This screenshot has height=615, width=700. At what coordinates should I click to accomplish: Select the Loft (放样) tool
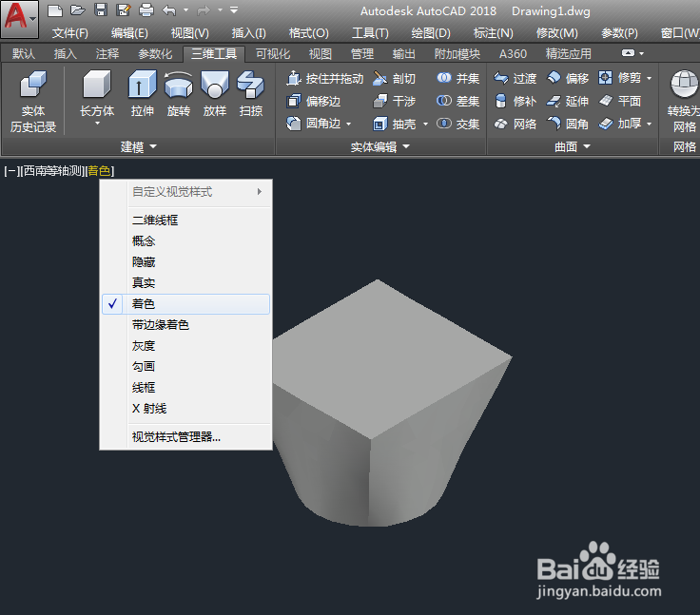pyautogui.click(x=215, y=93)
